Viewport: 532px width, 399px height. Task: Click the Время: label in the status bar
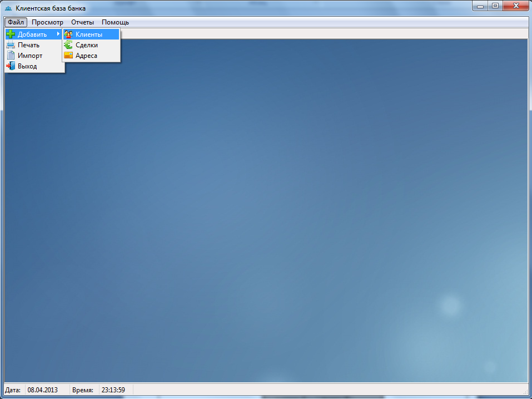coord(83,390)
